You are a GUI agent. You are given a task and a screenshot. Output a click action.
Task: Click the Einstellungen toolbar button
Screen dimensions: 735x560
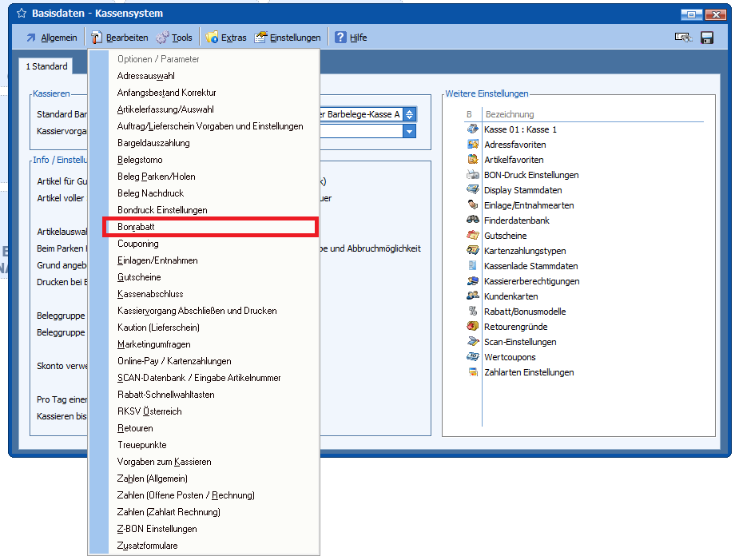click(288, 38)
